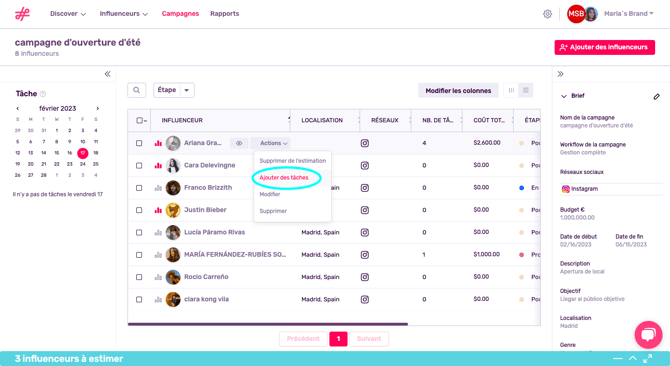Open the Étape filter dropdown

174,90
